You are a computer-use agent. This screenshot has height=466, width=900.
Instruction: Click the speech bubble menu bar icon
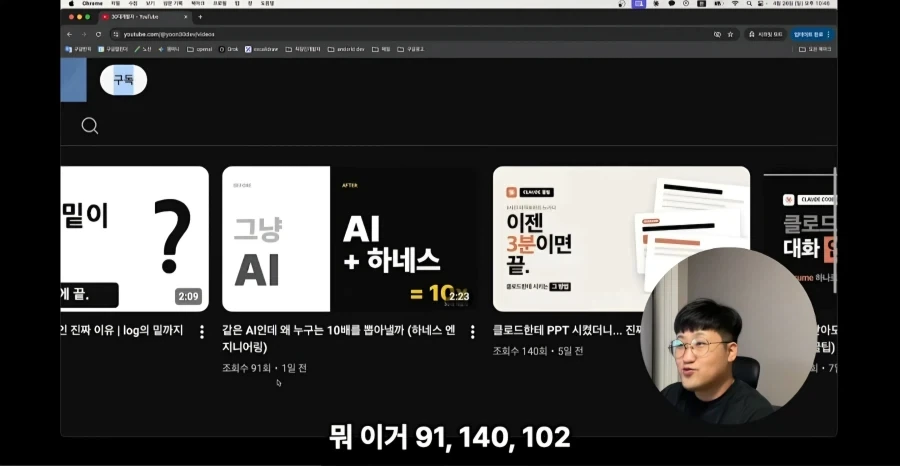tap(672, 3)
